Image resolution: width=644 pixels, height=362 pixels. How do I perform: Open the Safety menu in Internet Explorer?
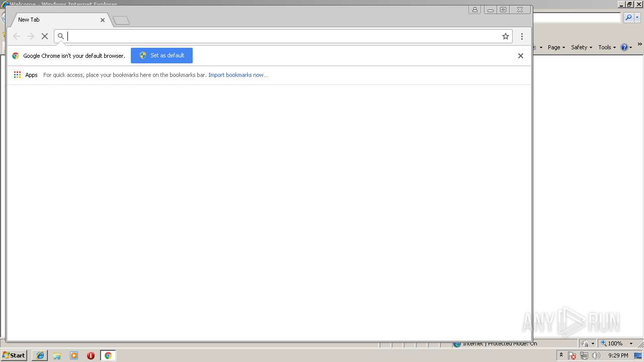[582, 47]
